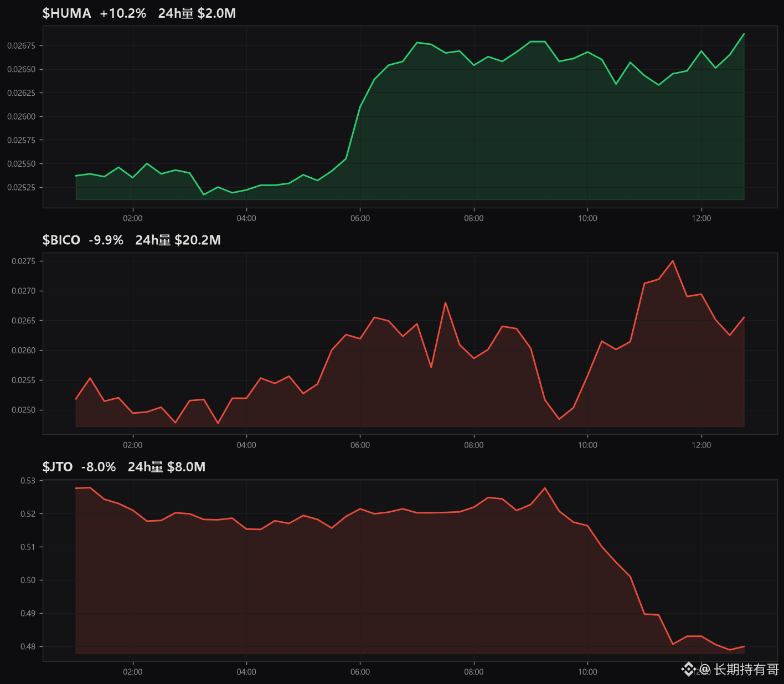Click the $JTO chart title
Image resolution: width=784 pixels, height=684 pixels.
(x=58, y=467)
